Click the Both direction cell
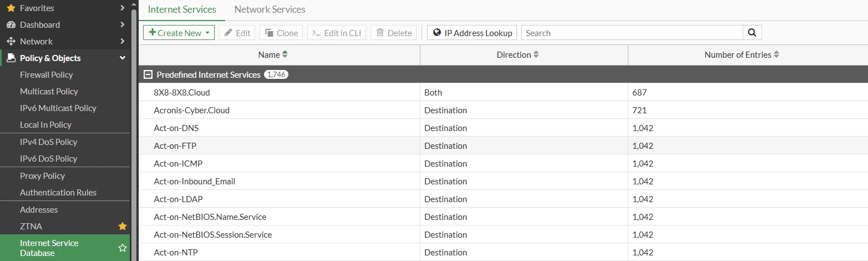 [x=524, y=92]
